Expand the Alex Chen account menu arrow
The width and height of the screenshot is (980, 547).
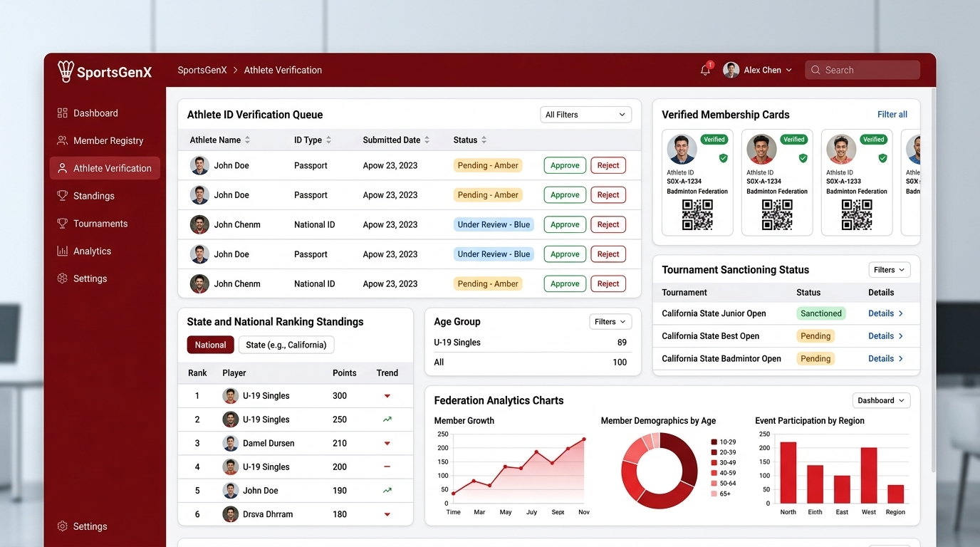[x=788, y=71]
